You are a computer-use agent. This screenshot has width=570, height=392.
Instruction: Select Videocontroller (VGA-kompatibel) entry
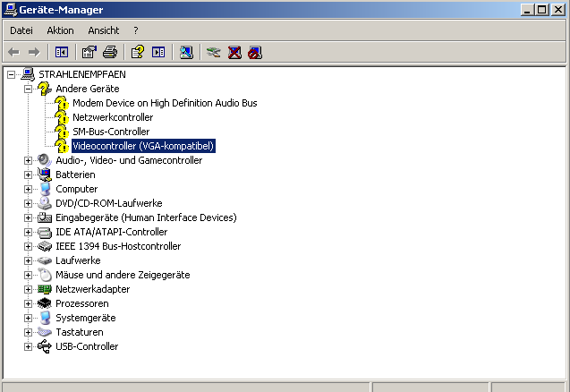point(143,146)
